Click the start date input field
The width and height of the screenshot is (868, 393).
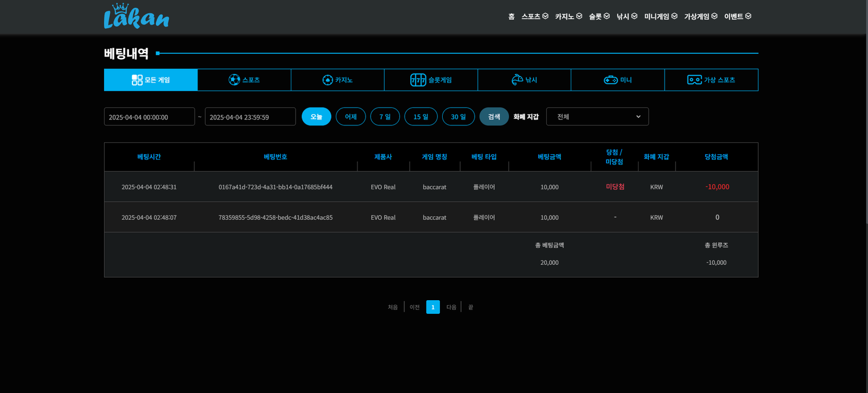click(x=149, y=117)
